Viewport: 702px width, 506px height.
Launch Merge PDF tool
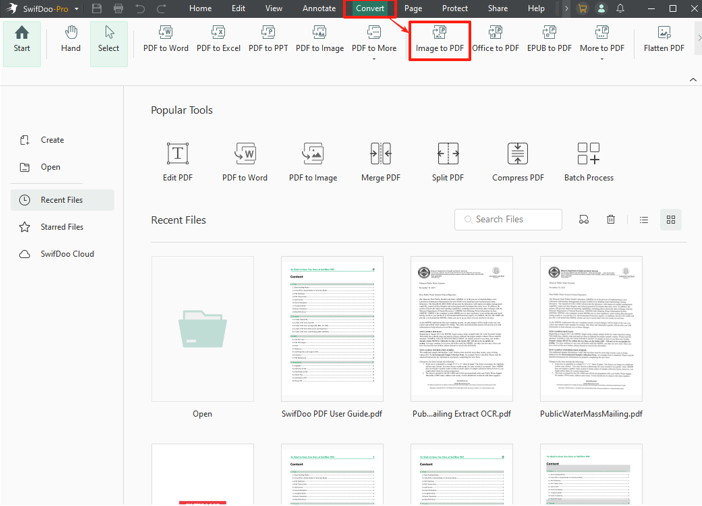click(381, 162)
